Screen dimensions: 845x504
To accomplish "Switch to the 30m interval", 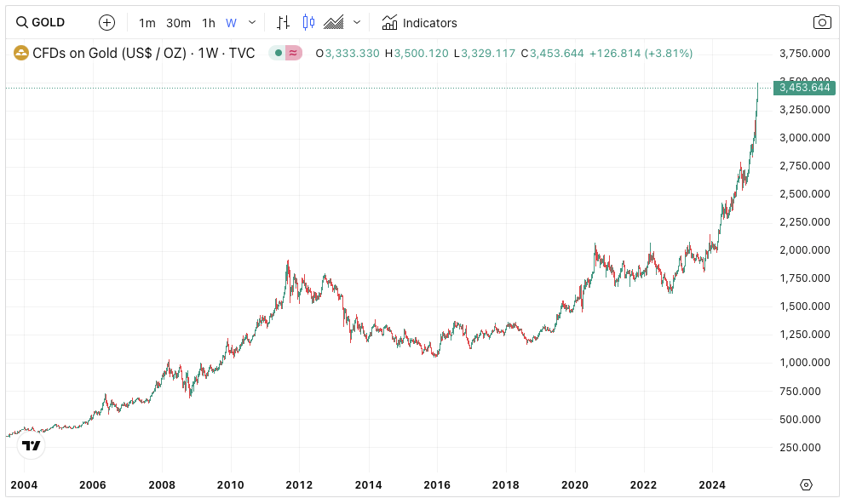I will click(178, 23).
